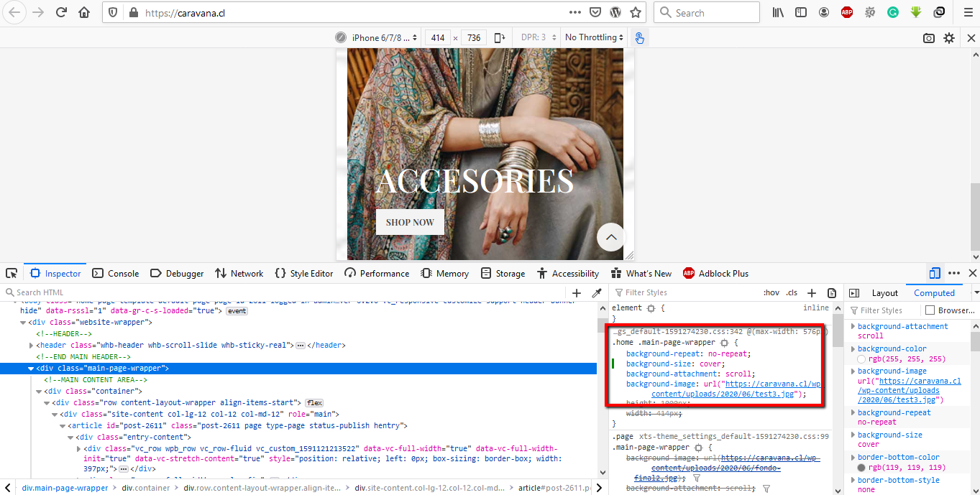Click white rgb(255, 255, 255) color swatch
The height and width of the screenshot is (495, 980).
(861, 359)
